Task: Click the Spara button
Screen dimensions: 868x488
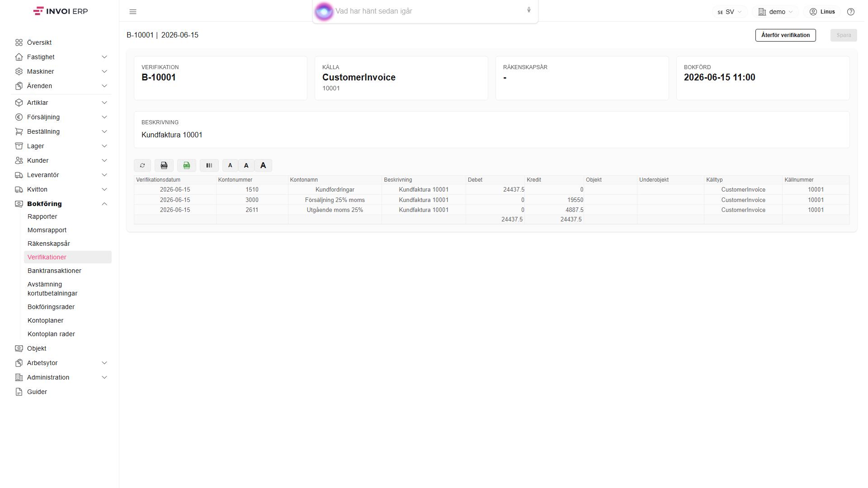Action: (x=844, y=35)
